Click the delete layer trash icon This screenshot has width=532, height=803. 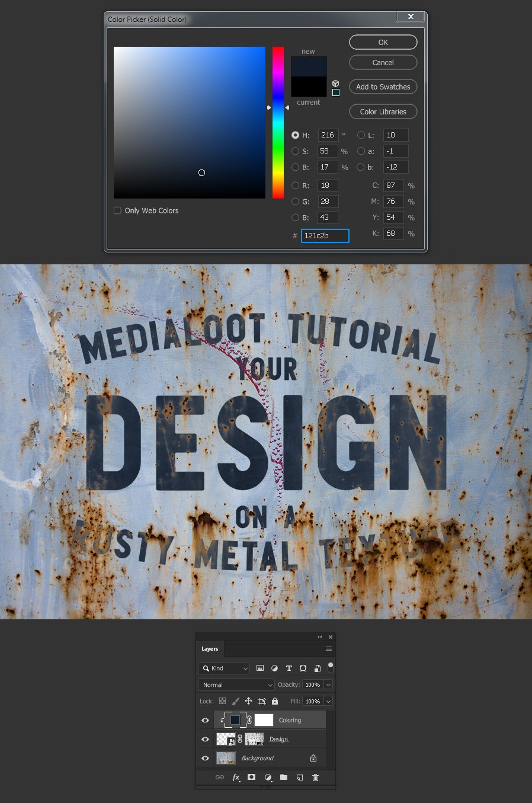coord(315,778)
